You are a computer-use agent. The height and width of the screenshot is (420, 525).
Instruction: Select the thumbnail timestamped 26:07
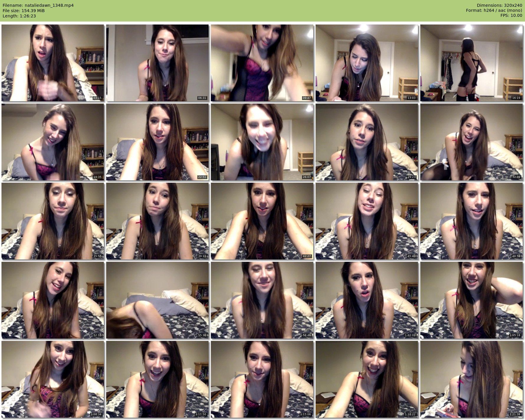pos(262,142)
